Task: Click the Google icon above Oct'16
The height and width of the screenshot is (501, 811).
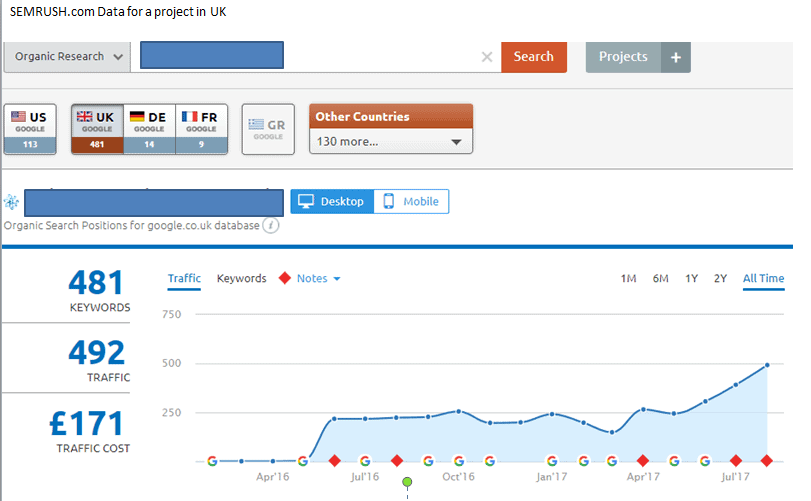Action: pos(459,461)
